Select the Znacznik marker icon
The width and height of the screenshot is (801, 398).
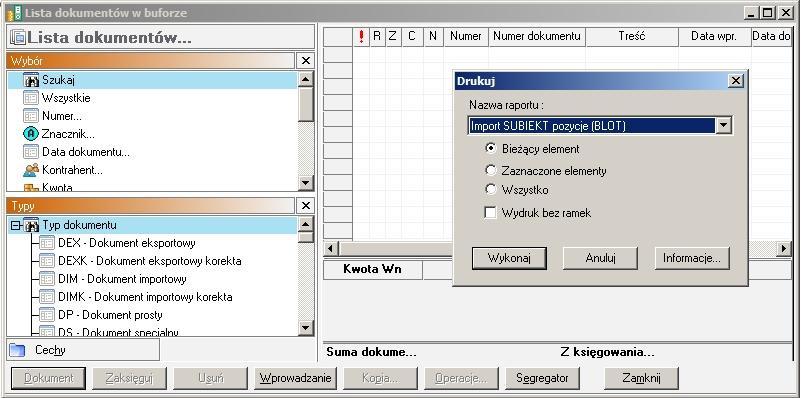31,134
